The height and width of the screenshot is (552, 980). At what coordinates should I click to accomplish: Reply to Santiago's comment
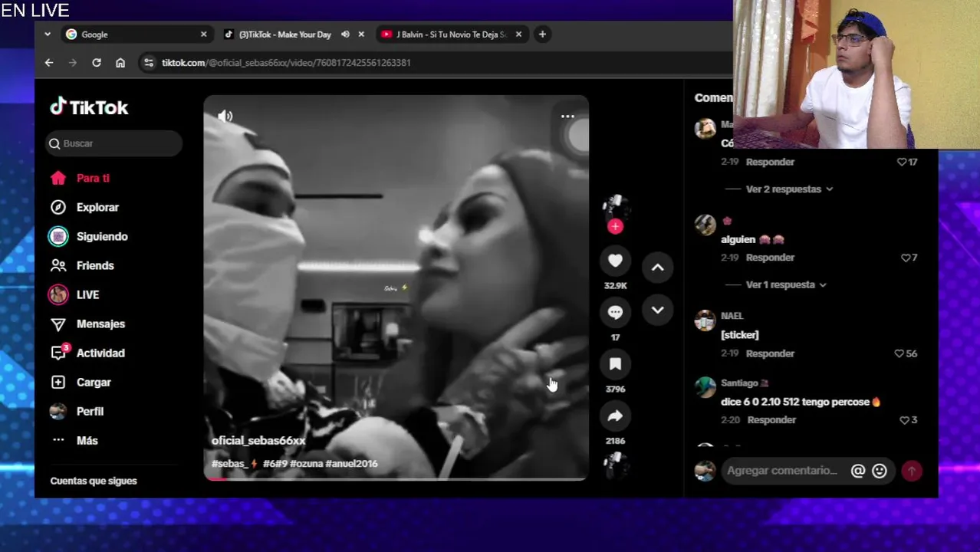click(771, 420)
